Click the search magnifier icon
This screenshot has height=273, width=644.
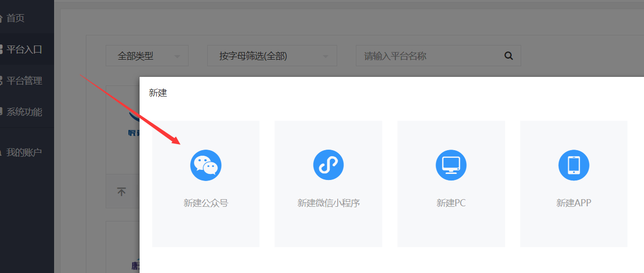coord(509,56)
